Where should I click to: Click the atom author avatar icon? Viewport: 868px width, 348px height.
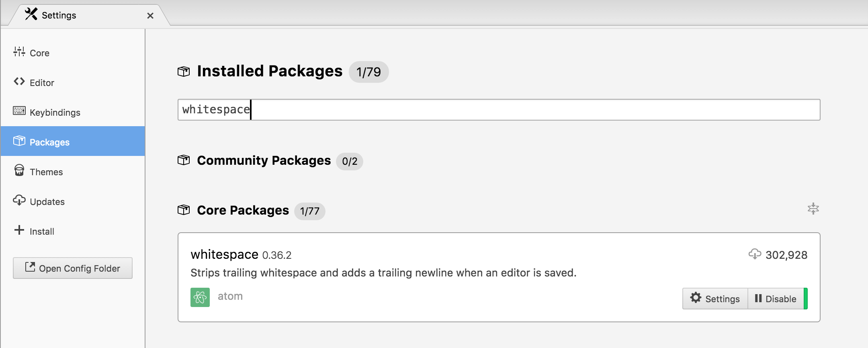click(x=200, y=297)
